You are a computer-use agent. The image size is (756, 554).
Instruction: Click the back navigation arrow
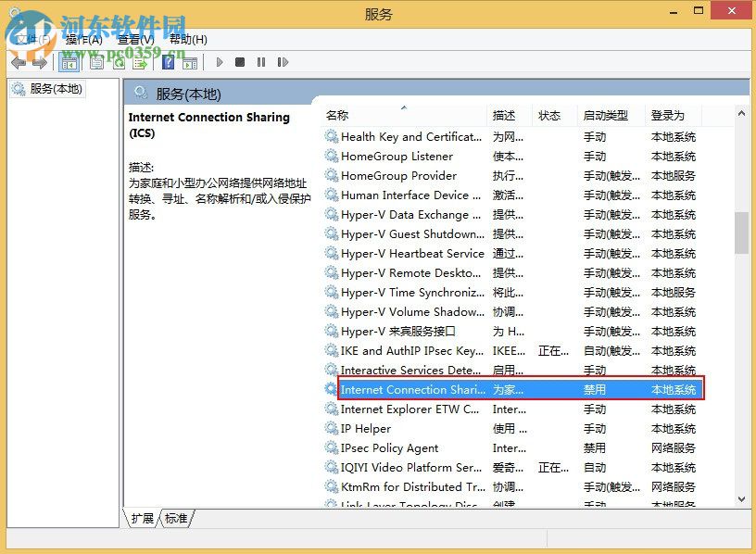click(x=17, y=62)
